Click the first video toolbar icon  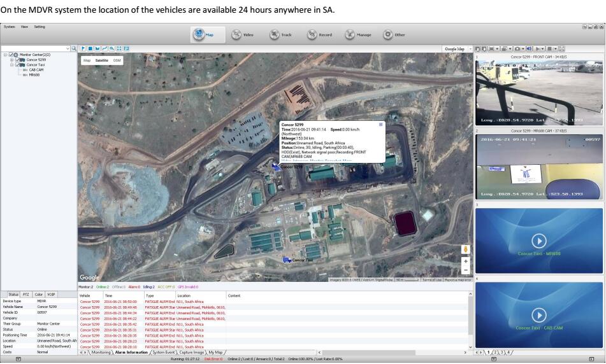pyautogui.click(x=477, y=48)
